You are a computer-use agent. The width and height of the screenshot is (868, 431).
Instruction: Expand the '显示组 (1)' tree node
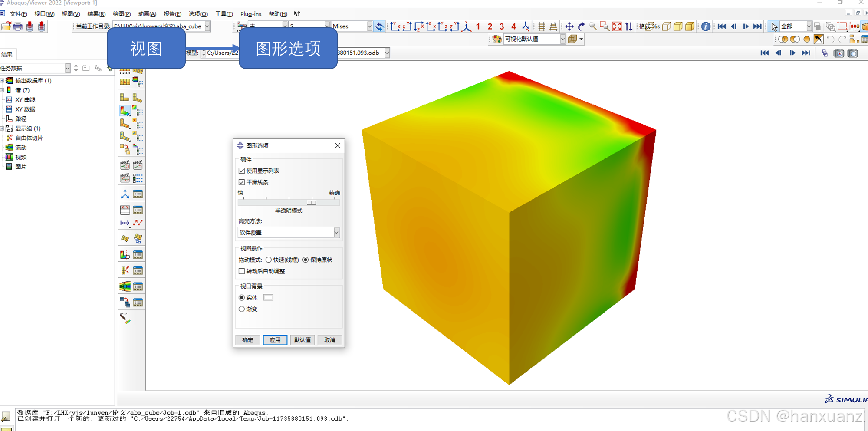tap(2, 128)
